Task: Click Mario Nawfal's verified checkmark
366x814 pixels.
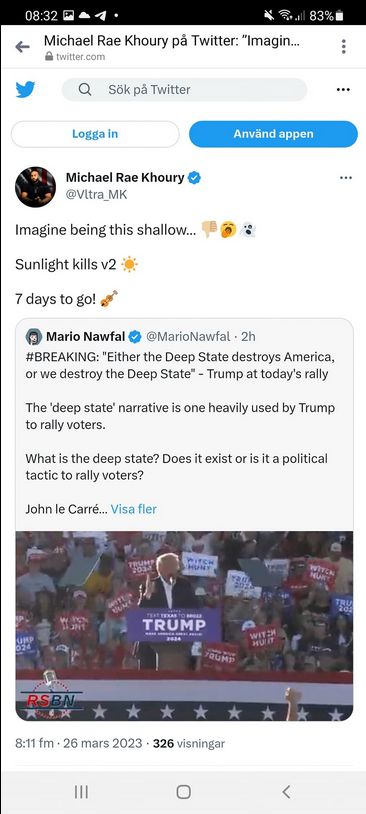Action: click(135, 337)
